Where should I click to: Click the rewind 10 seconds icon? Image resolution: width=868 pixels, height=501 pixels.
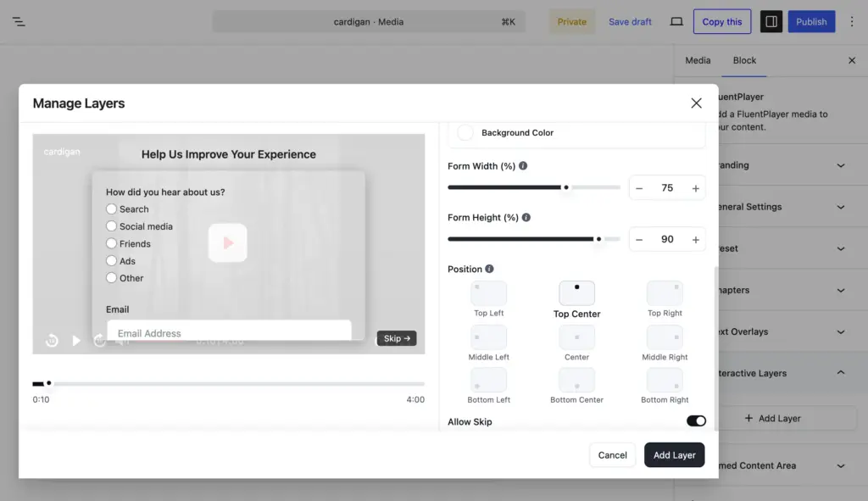pos(52,340)
